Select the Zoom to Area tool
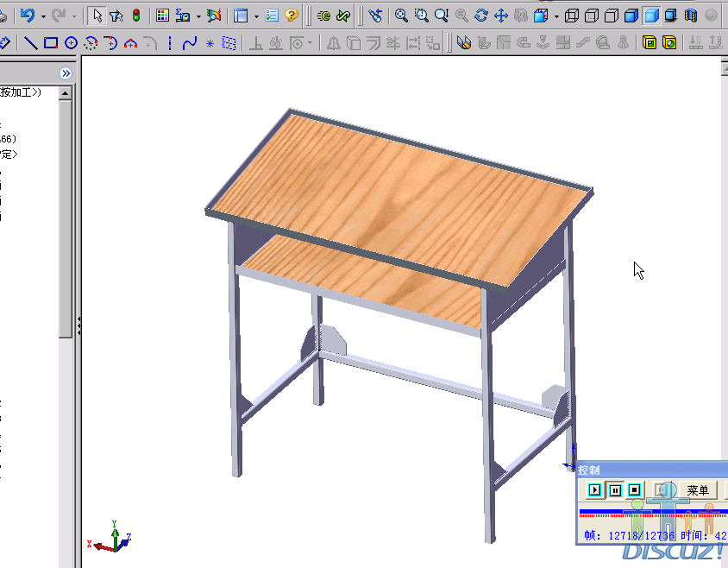 click(x=422, y=16)
